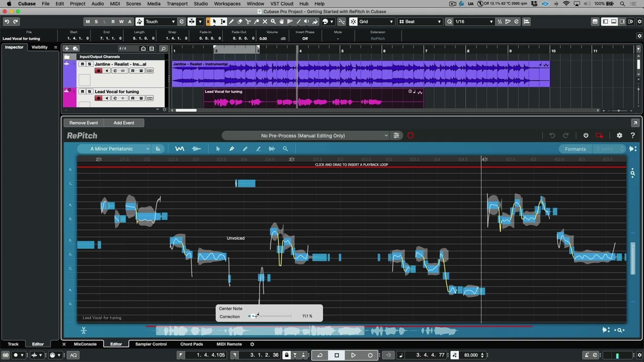
Task: Record-enable the Lead Vocal for tuning track
Action: tap(98, 98)
